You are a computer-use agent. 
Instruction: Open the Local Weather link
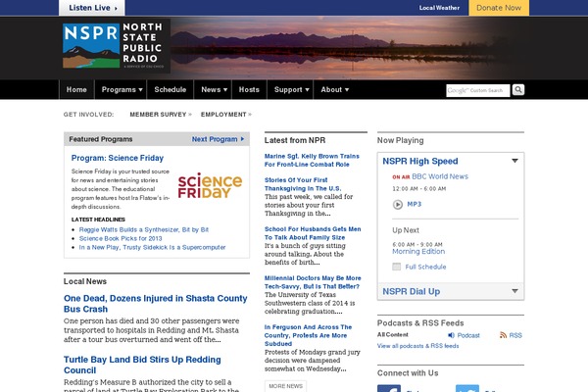(439, 7)
